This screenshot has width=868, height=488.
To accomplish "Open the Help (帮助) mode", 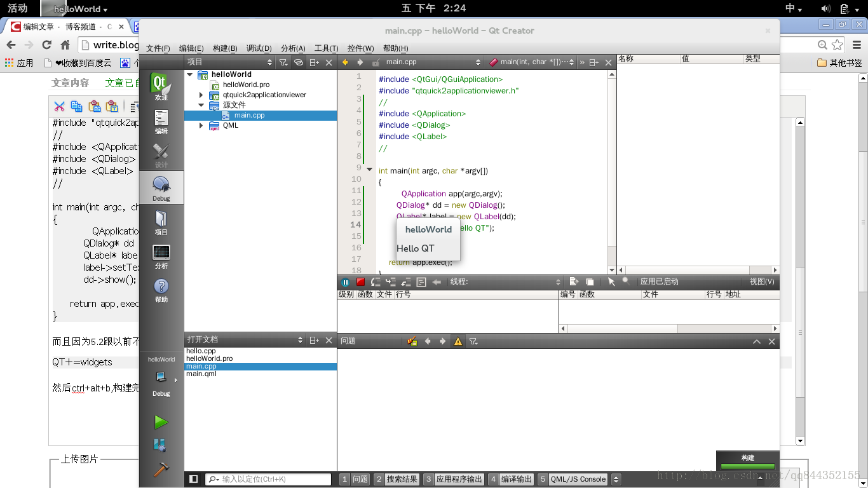I will point(161,290).
